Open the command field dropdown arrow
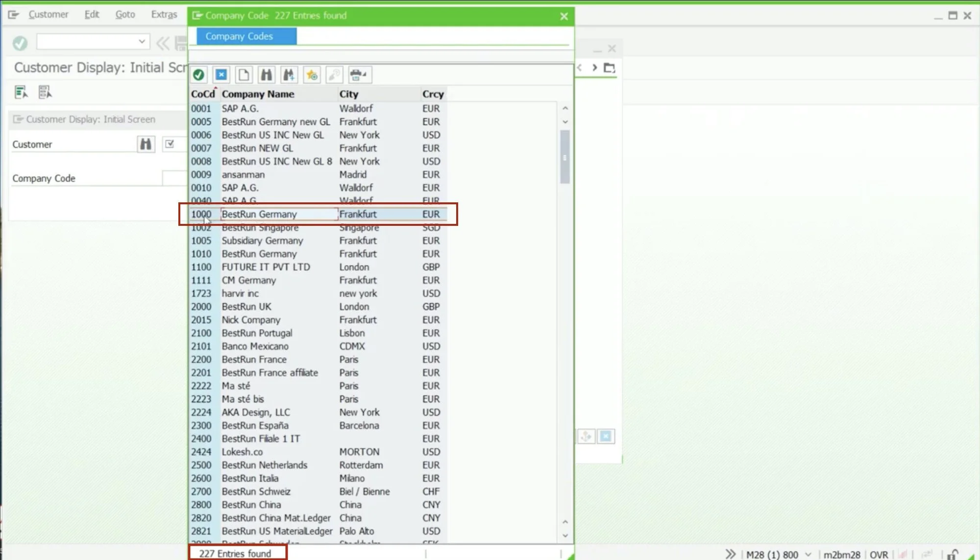 pyautogui.click(x=142, y=42)
